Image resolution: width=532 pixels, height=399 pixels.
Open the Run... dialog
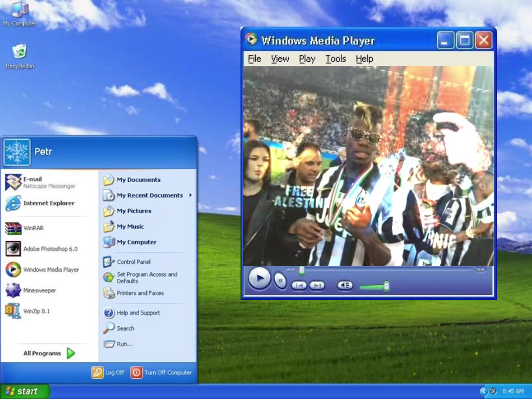(118, 344)
